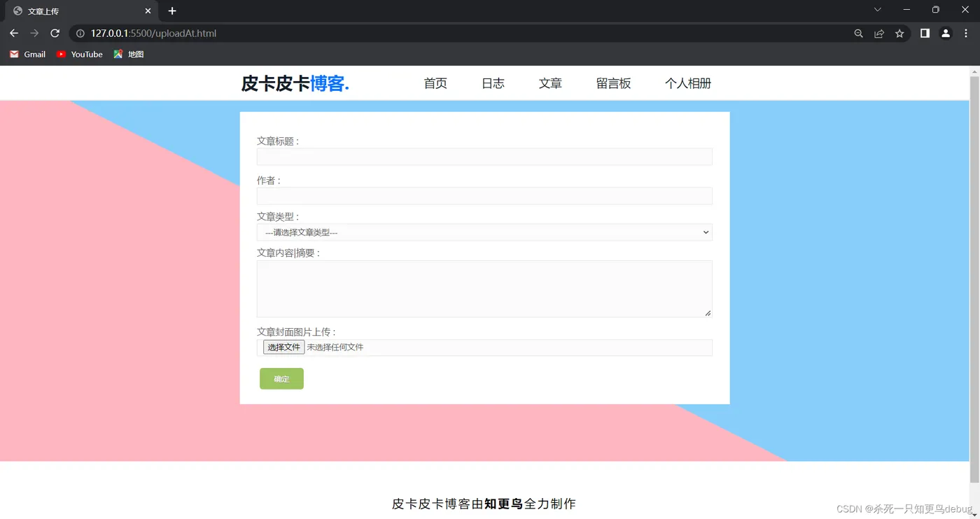980x519 pixels.
Task: Select the 文章上传 browser tab
Action: point(82,11)
